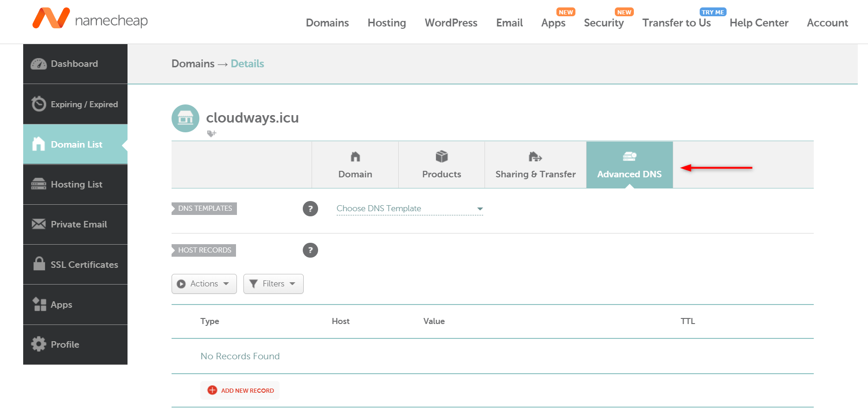This screenshot has width=868, height=415.
Task: Click the Private Email envelope icon
Action: tap(38, 224)
